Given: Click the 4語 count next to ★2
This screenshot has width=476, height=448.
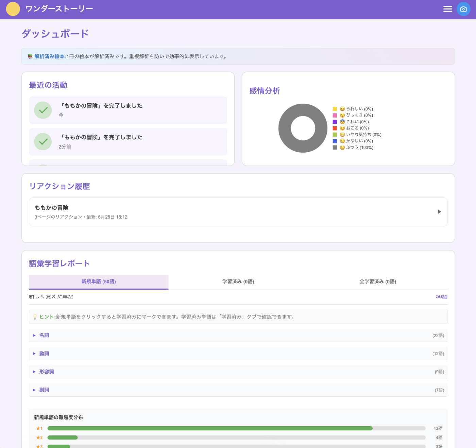Looking at the screenshot, I should pyautogui.click(x=439, y=437).
